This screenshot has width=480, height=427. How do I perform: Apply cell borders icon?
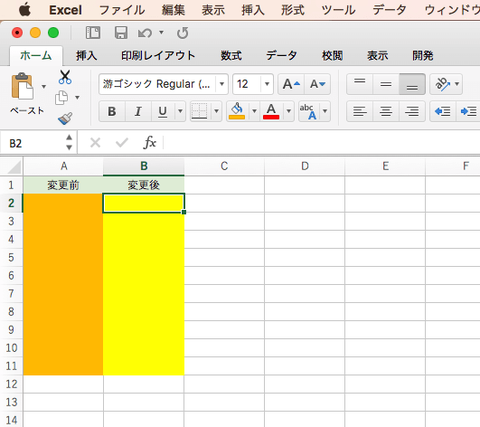click(200, 111)
